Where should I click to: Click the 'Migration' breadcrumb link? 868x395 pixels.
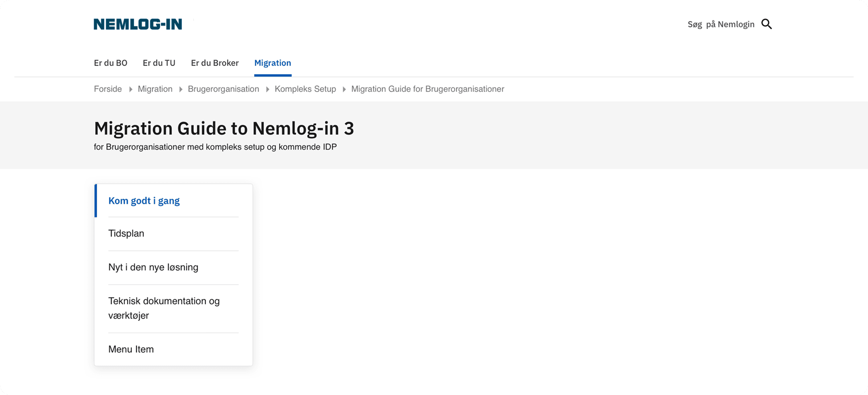155,89
